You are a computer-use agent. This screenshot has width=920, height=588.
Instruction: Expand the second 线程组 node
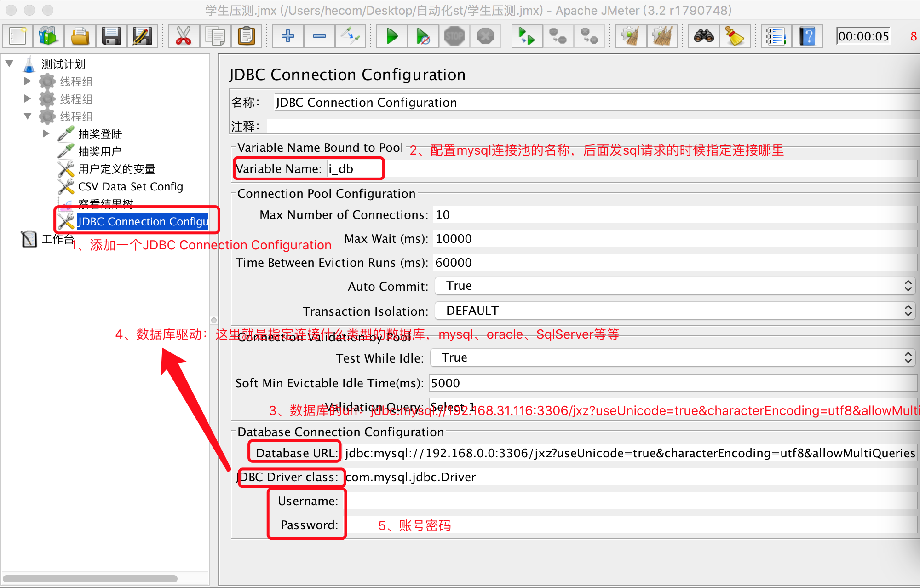(28, 98)
